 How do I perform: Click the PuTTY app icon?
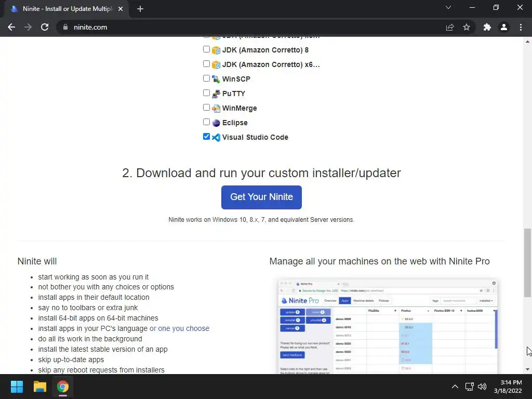pos(216,94)
